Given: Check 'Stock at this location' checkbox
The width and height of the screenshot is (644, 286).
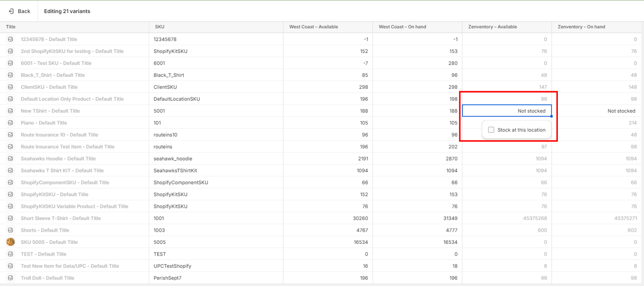Looking at the screenshot, I should pos(491,130).
